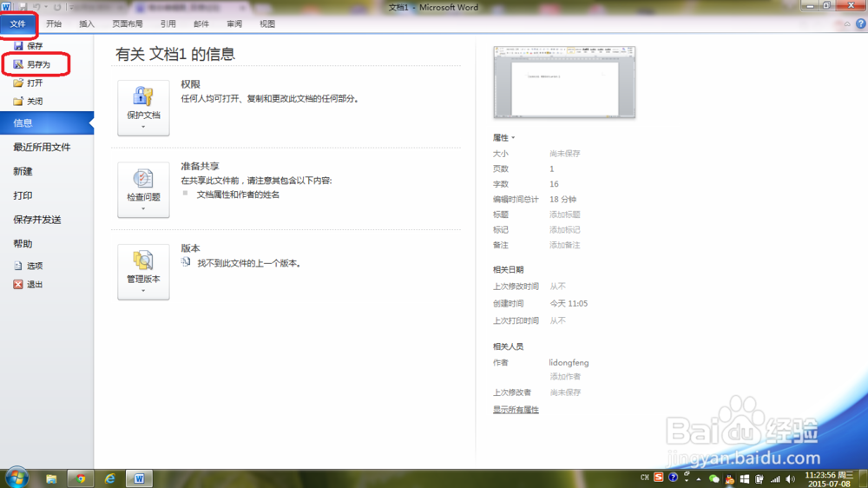This screenshot has width=868, height=488.
Task: Click the Redo icon in the title bar
Action: tap(56, 7)
